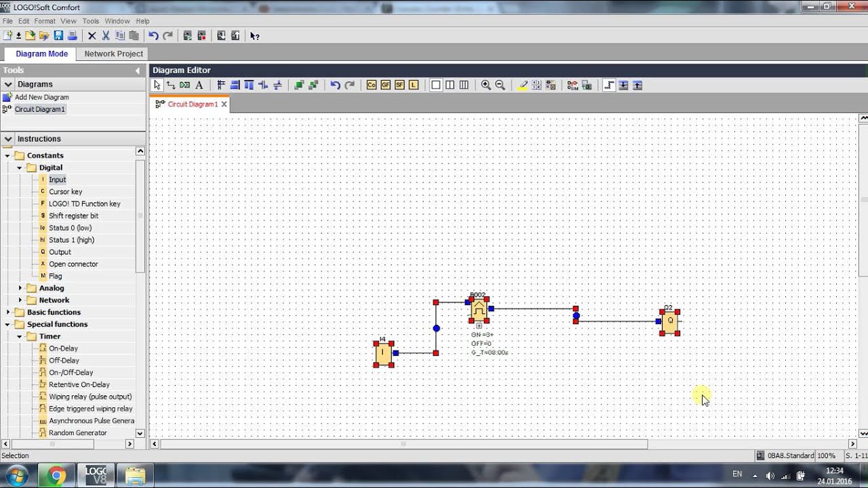Click the Diagram Editor undo arrow
Viewport: 868px width, 488px height.
pyautogui.click(x=335, y=85)
